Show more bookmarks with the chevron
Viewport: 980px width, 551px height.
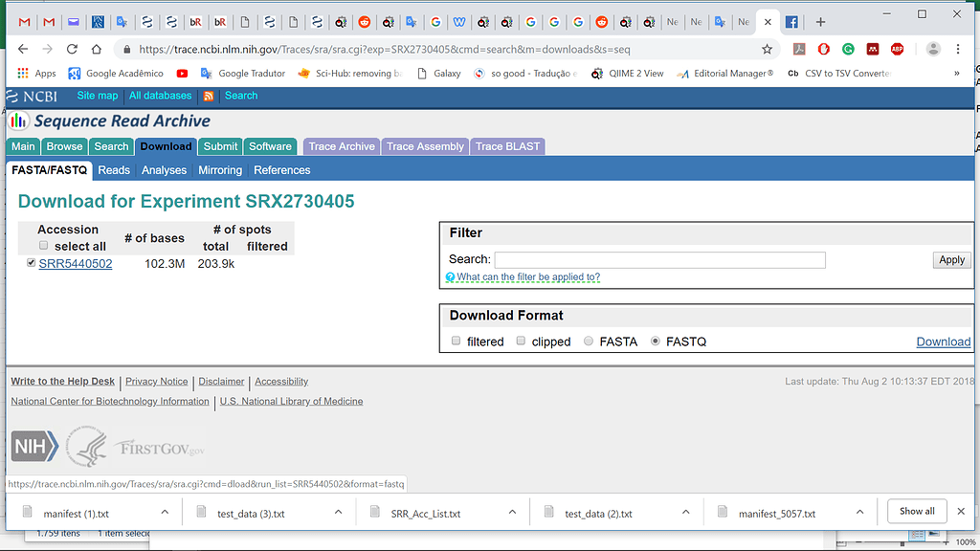point(956,73)
